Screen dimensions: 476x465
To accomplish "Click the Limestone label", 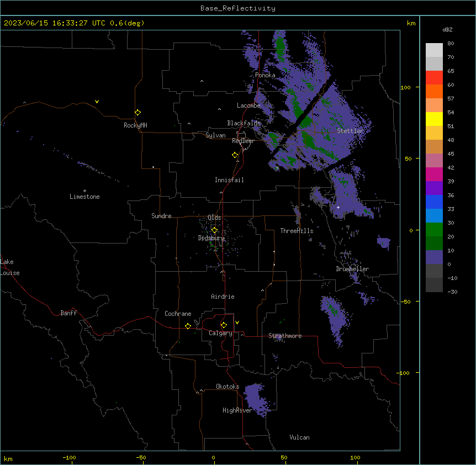I will [x=84, y=197].
